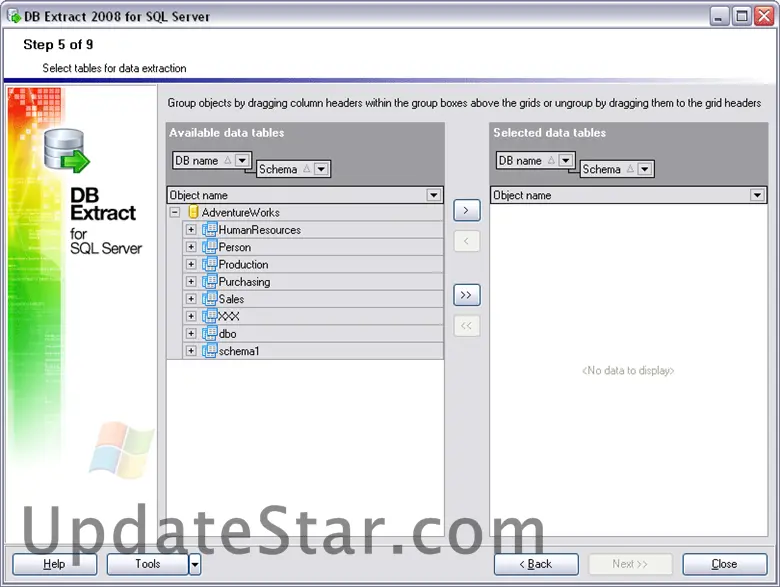Click the Tools button
This screenshot has width=780, height=587.
coord(148,564)
